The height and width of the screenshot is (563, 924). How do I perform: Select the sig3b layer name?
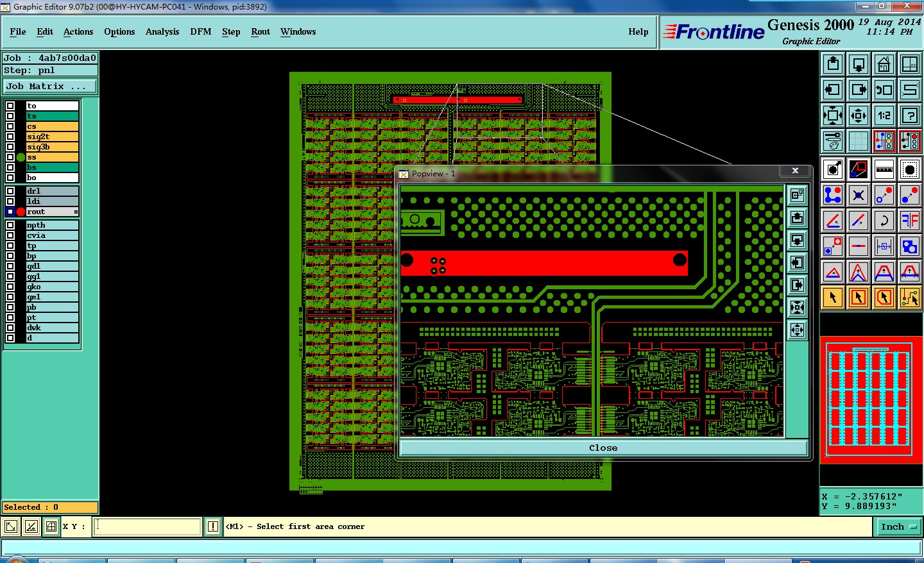(x=52, y=147)
